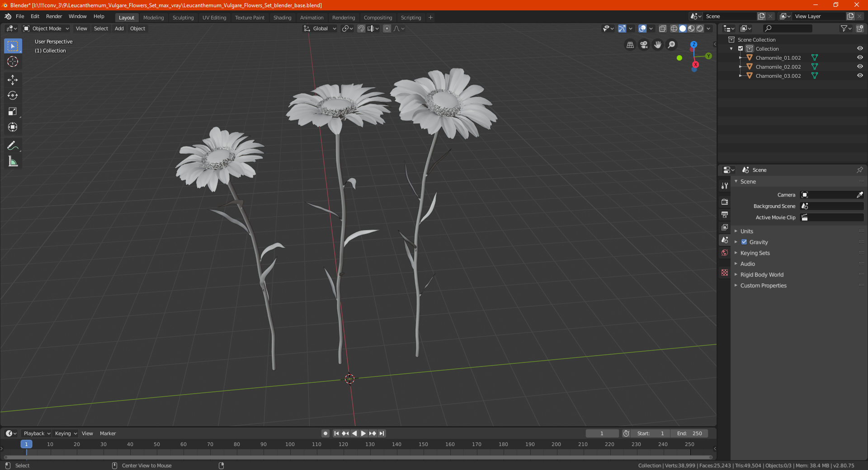Open the File menu

coord(20,16)
